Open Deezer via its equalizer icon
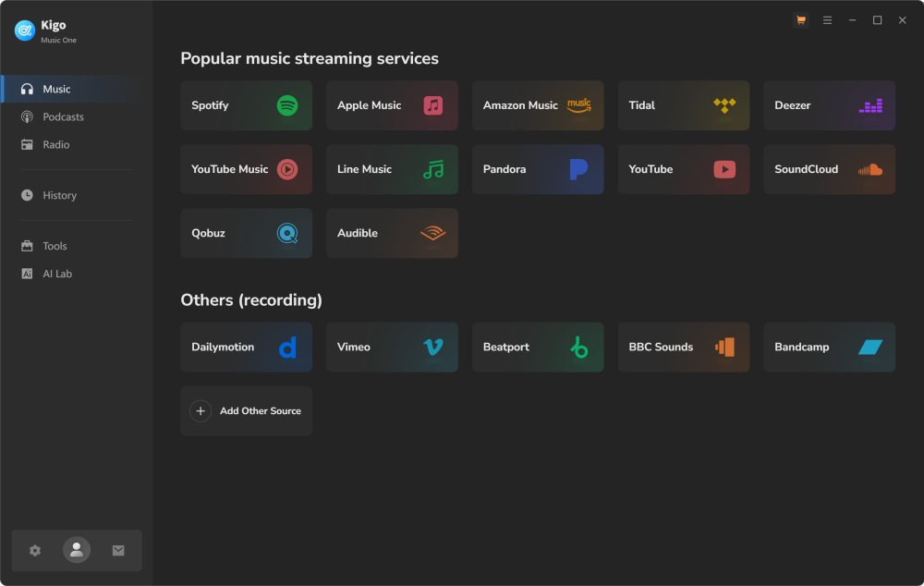The image size is (924, 586). pos(870,105)
